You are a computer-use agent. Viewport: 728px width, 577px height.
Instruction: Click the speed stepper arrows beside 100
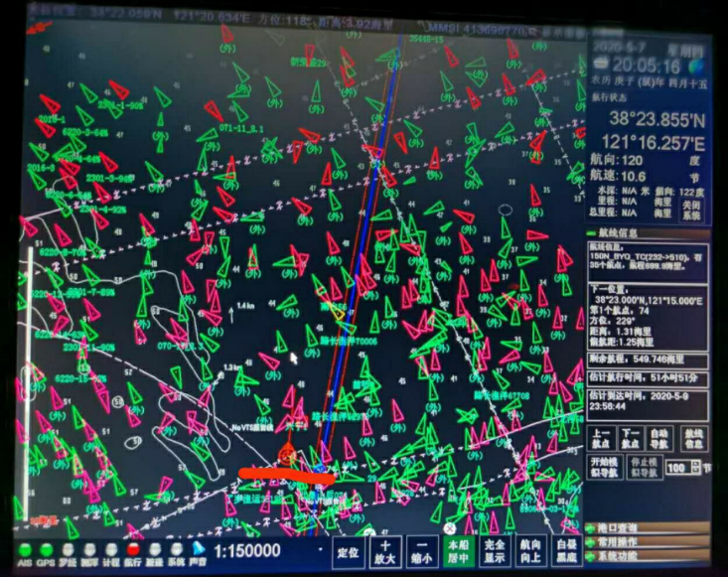click(695, 468)
